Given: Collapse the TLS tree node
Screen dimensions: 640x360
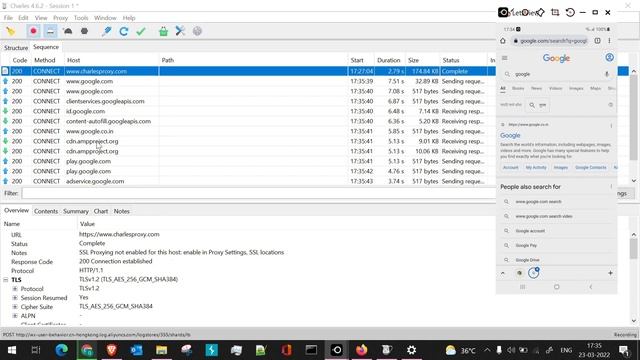Looking at the screenshot, I should [6, 280].
